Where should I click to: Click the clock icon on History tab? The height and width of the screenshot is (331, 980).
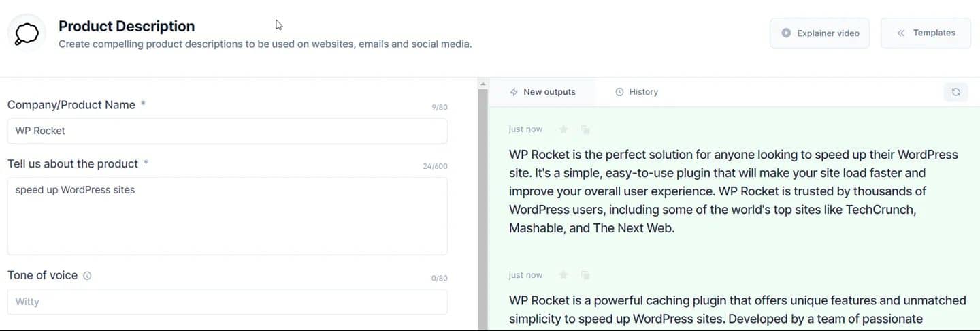coord(619,92)
